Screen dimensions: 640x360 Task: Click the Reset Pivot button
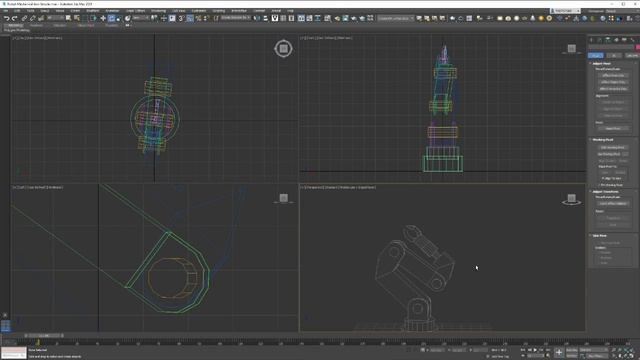point(613,129)
